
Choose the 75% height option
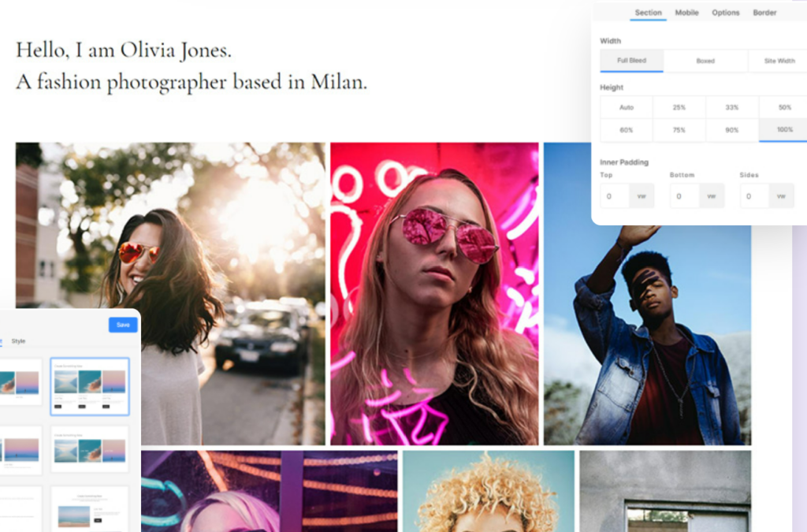point(679,130)
